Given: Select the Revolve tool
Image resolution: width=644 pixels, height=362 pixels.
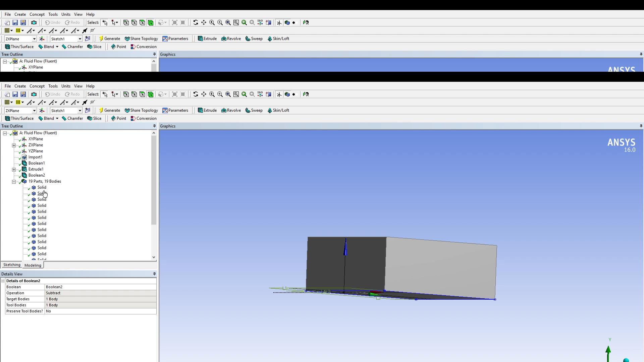Looking at the screenshot, I should pyautogui.click(x=231, y=110).
